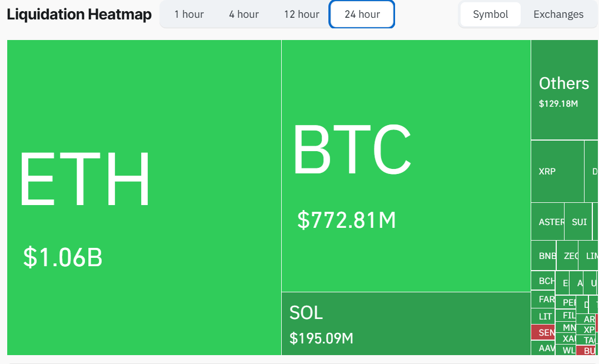Image resolution: width=599 pixels, height=364 pixels.
Task: Select the 12 hour view
Action: [301, 14]
